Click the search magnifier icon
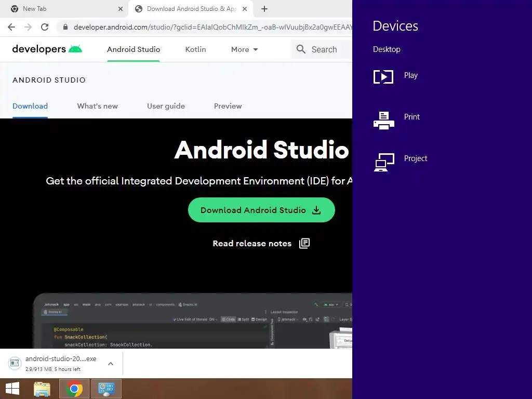This screenshot has width=532, height=399. click(x=301, y=49)
